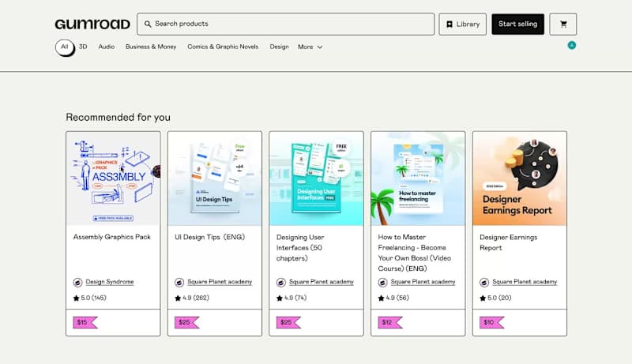Open the teal user avatar

(x=571, y=45)
